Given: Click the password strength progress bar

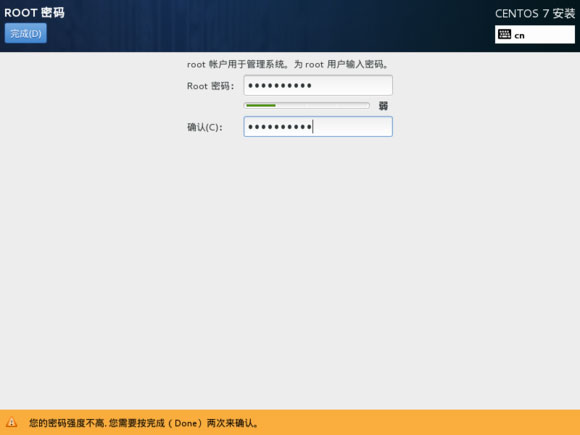Looking at the screenshot, I should (307, 105).
